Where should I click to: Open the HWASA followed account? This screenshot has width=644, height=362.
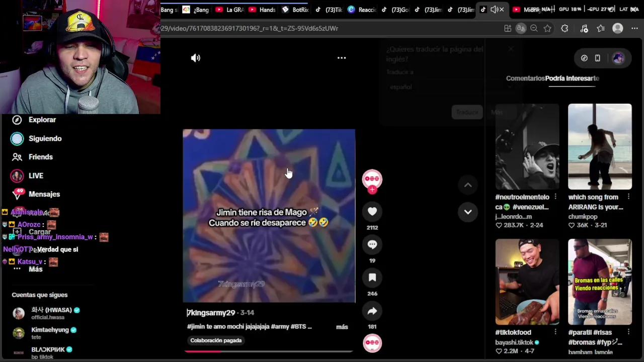(x=46, y=313)
